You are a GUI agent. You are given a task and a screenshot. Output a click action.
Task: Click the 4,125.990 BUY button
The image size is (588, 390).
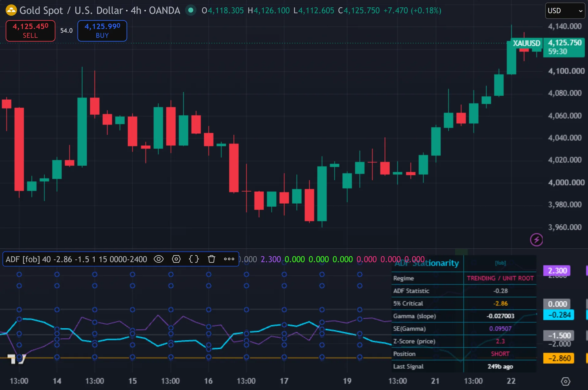[x=102, y=31]
